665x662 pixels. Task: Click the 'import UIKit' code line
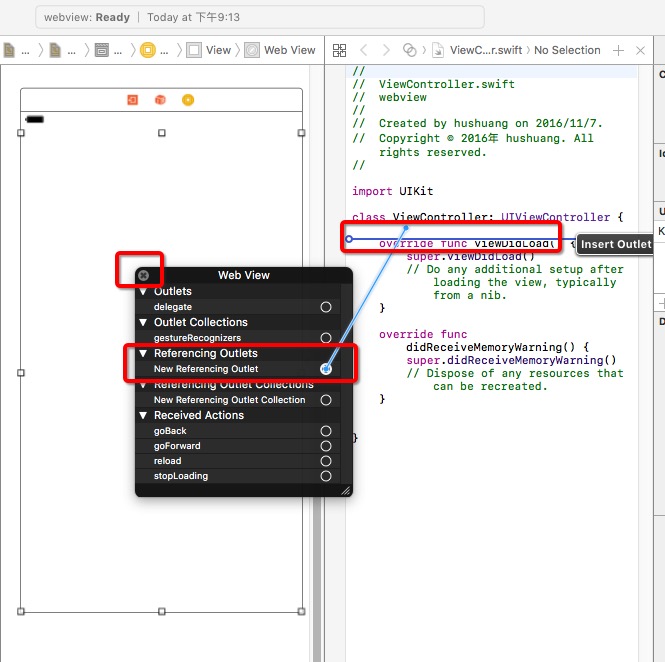point(392,191)
